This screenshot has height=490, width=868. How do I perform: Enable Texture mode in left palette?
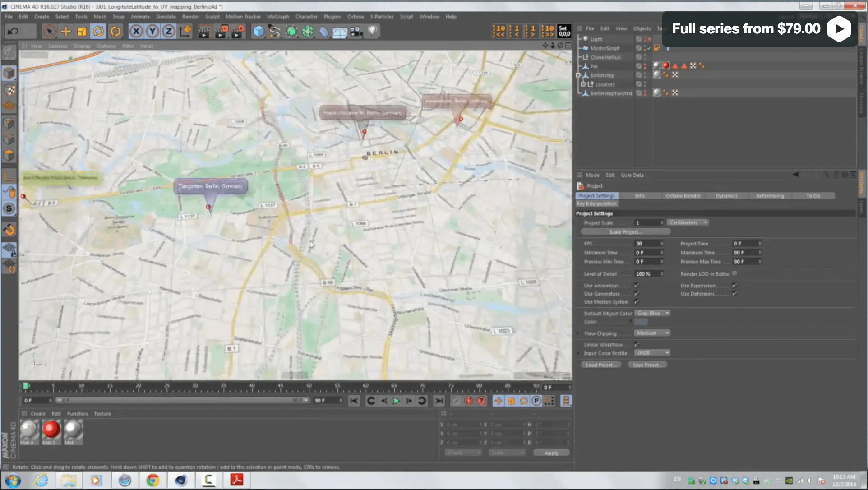[x=9, y=90]
